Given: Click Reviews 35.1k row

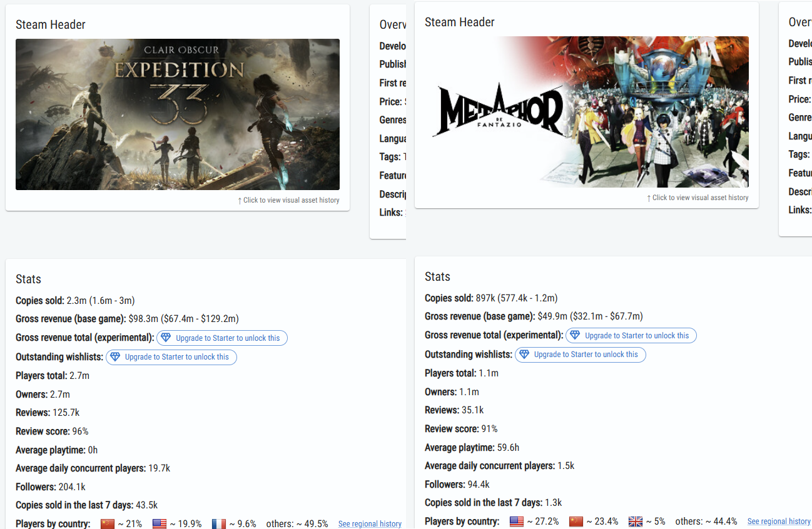Looking at the screenshot, I should (x=454, y=410).
